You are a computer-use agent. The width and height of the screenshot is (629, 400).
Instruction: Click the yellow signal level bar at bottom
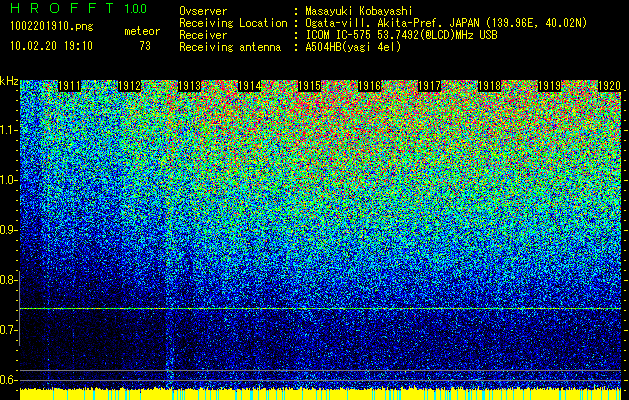321,394
